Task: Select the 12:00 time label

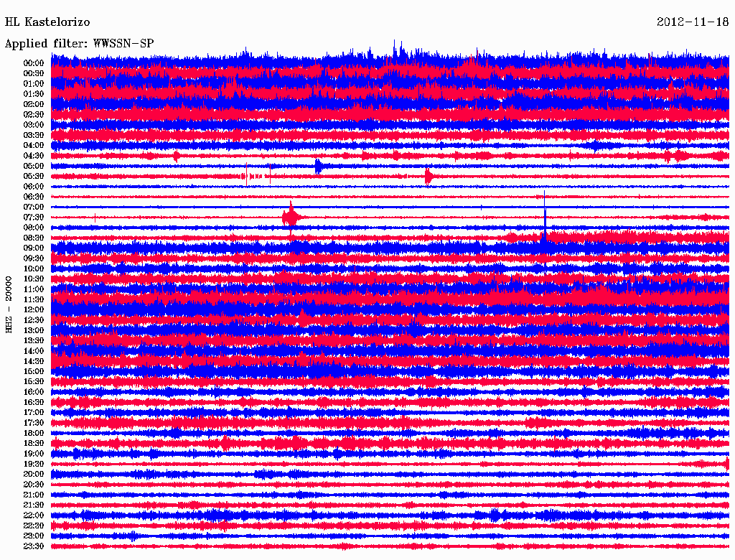Action: 34,309
